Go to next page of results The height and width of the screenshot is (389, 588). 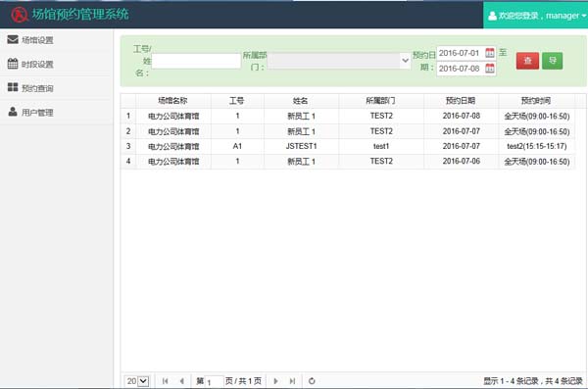click(275, 381)
